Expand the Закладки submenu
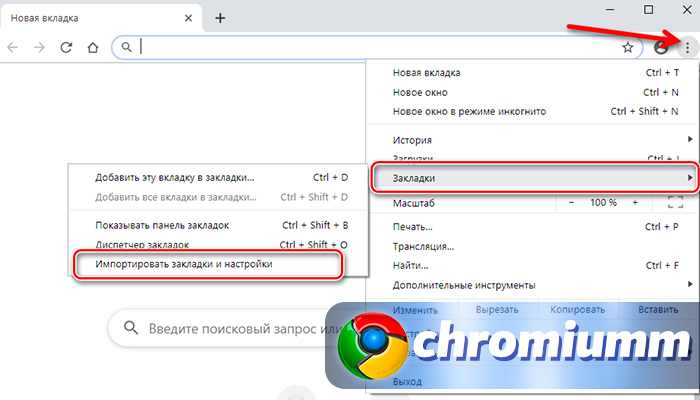This screenshot has width=700, height=400. pos(535,178)
